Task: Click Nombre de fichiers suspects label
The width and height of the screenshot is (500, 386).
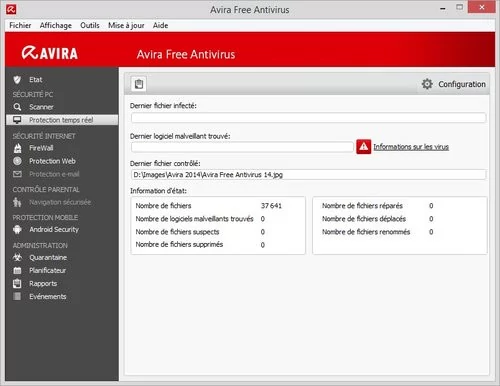Action: click(177, 232)
